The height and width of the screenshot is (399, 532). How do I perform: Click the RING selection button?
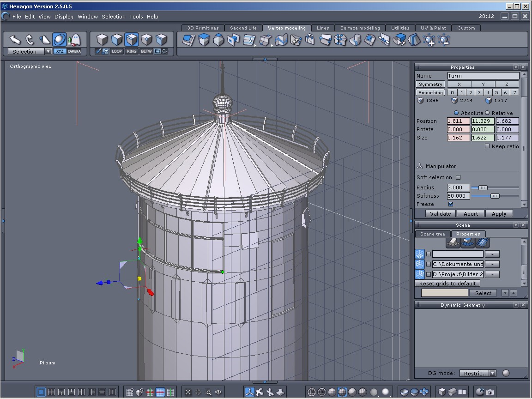coord(132,51)
